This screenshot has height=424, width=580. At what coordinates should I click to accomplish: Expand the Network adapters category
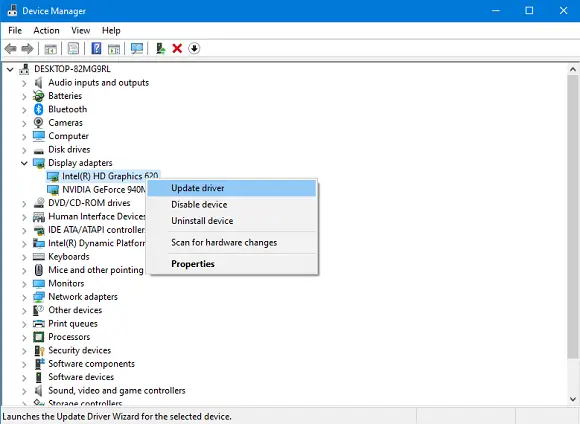24,297
